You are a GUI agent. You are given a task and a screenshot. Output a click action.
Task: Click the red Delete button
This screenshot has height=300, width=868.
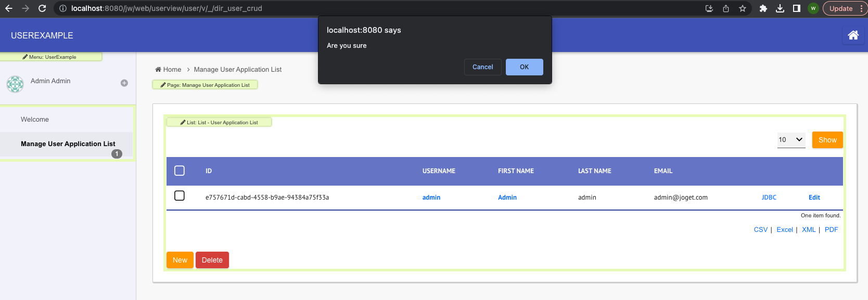[212, 260]
